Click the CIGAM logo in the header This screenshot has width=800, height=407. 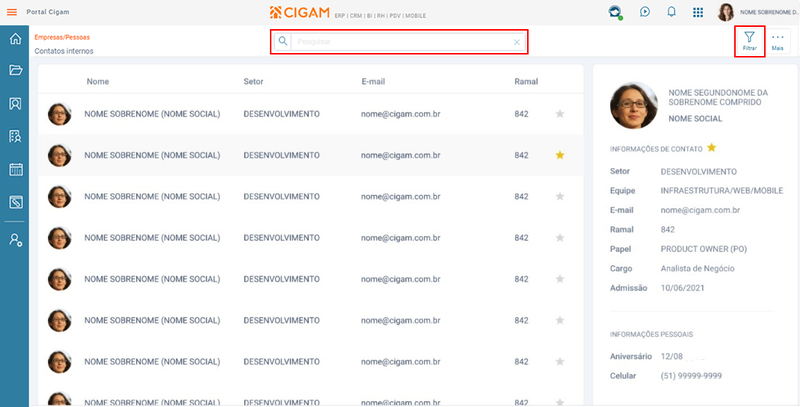(x=299, y=12)
